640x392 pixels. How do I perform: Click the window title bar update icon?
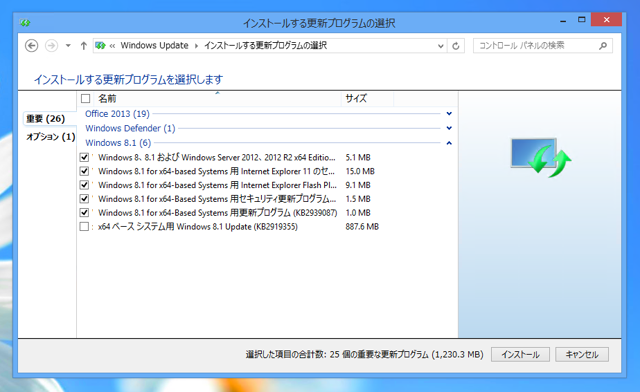coord(25,23)
